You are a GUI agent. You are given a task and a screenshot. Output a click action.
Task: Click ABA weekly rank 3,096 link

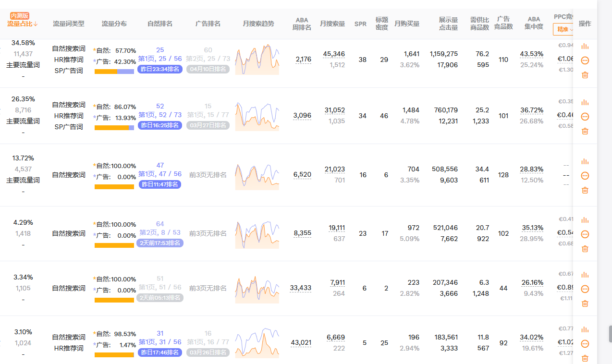303,116
